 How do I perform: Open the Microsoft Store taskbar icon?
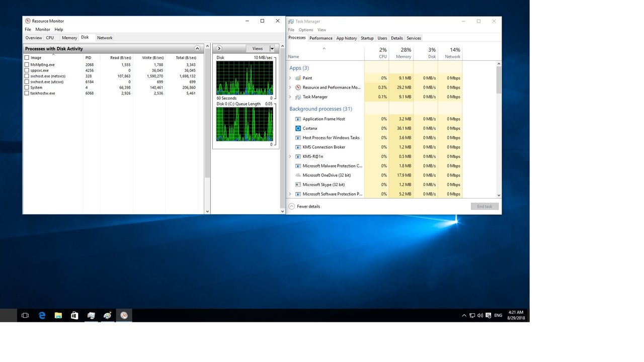point(74,315)
